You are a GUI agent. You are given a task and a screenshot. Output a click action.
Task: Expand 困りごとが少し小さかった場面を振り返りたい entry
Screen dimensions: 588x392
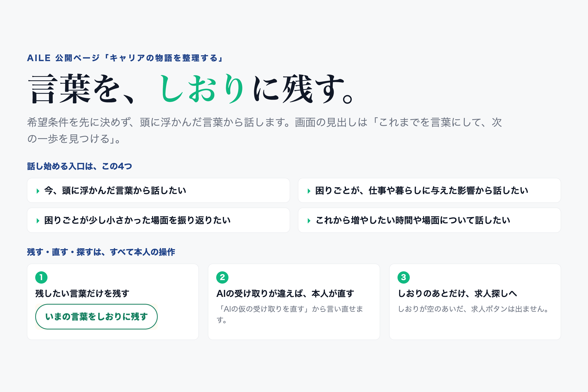(x=158, y=220)
